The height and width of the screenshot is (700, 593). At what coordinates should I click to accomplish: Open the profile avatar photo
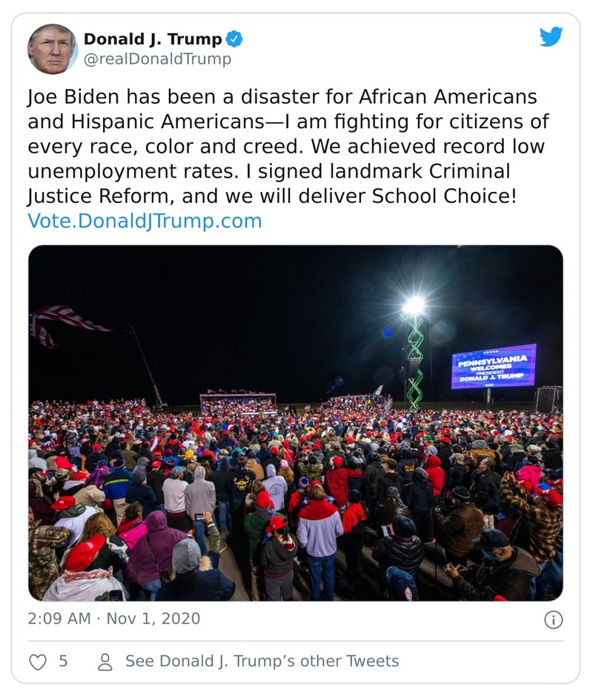point(53,49)
